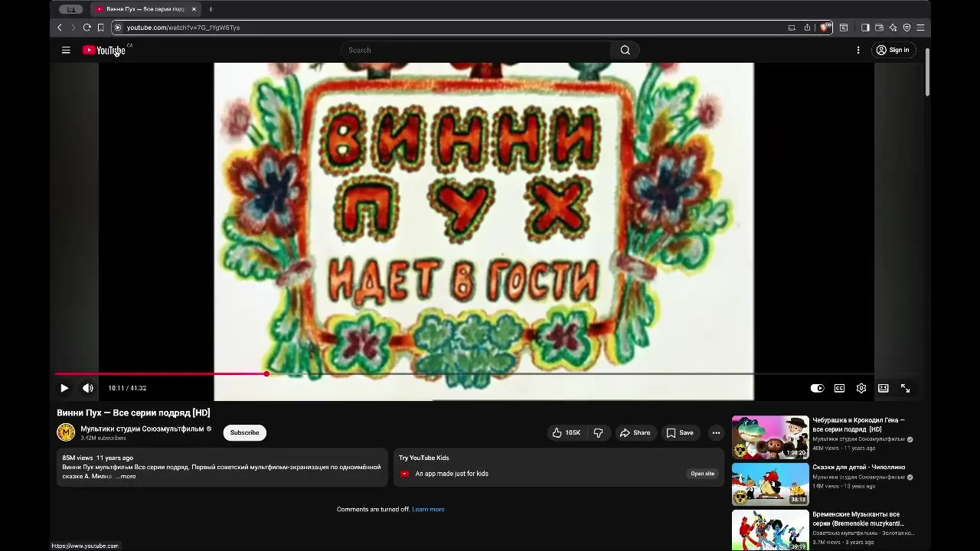Open the Чебурашка и Крокодил Гена thumbnail
This screenshot has height=551, width=980.
coord(770,437)
